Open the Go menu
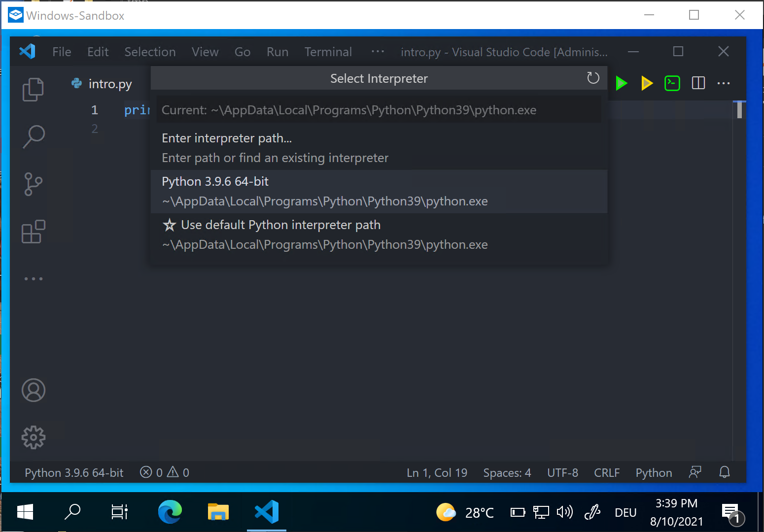The width and height of the screenshot is (764, 532). tap(243, 52)
